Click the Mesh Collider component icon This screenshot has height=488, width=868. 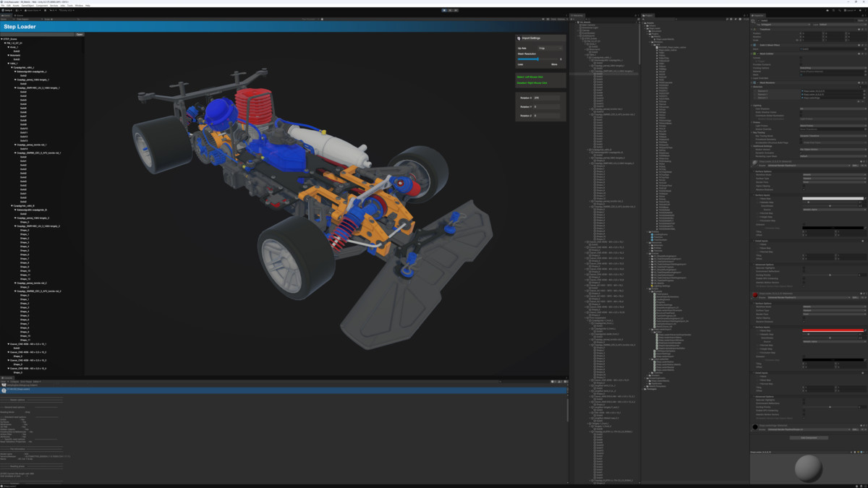754,53
